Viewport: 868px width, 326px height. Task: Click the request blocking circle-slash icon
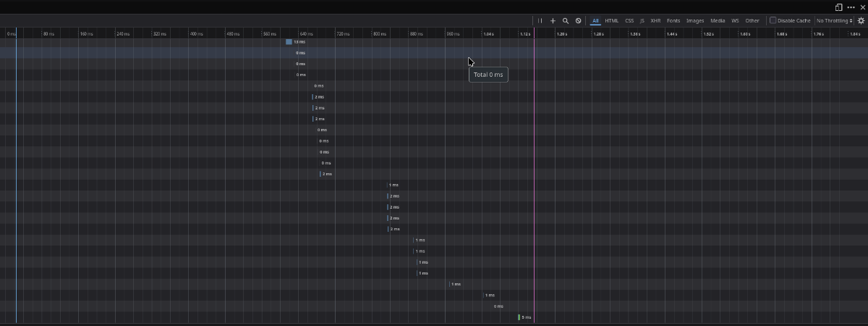tap(578, 21)
